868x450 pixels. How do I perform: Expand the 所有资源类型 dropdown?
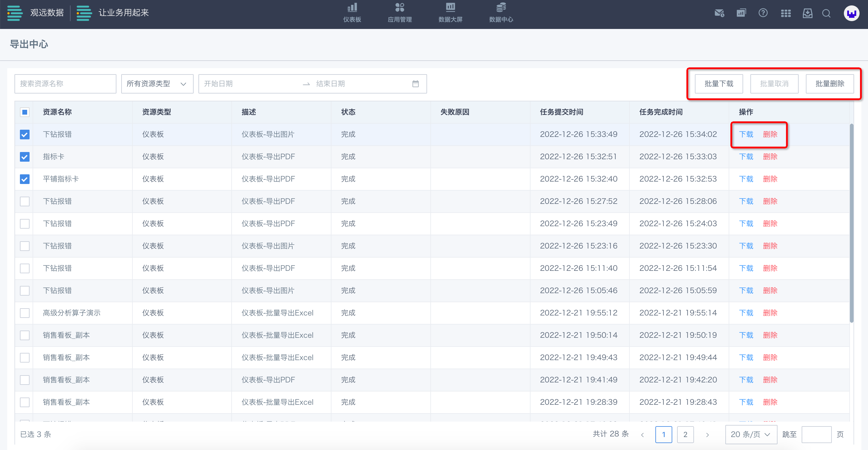click(x=157, y=84)
